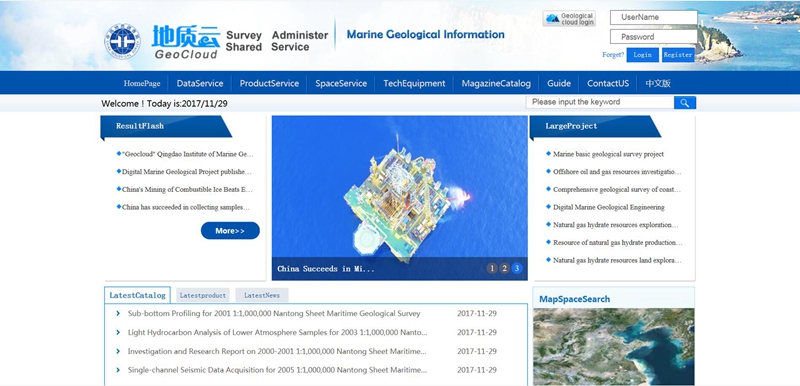Switch to the LatestNews tab

tap(262, 295)
